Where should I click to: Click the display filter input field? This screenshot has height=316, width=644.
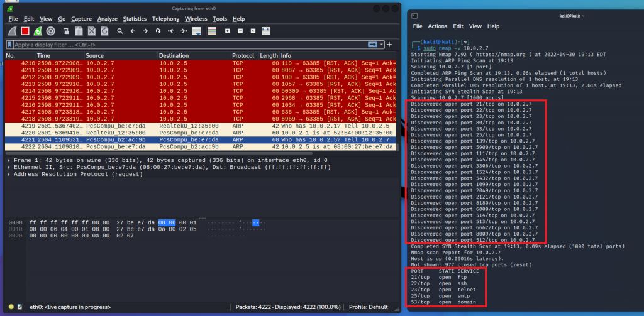pyautogui.click(x=191, y=45)
